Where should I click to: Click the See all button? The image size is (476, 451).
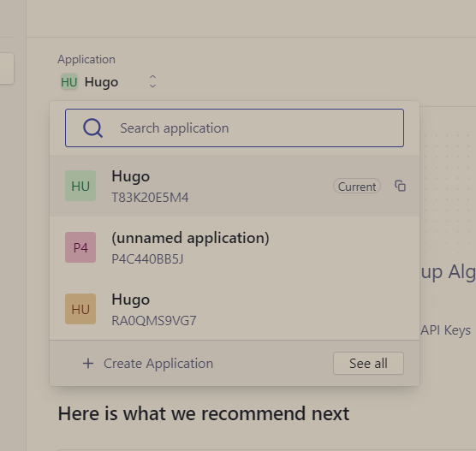(368, 364)
